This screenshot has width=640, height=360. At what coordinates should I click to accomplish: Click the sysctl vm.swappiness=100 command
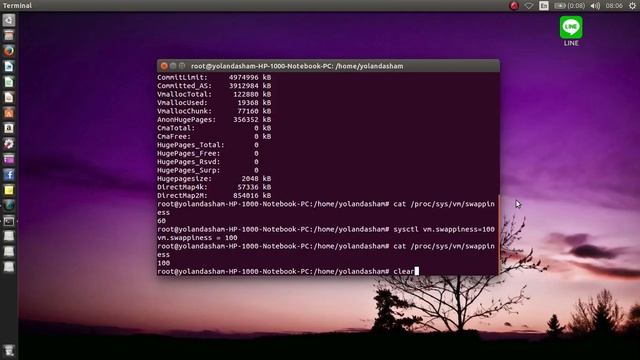pos(444,229)
